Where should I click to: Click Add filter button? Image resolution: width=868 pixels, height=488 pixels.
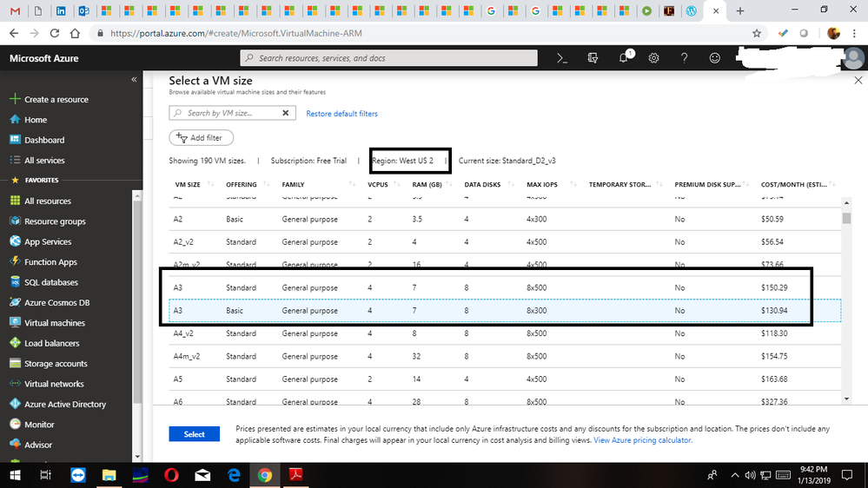201,138
